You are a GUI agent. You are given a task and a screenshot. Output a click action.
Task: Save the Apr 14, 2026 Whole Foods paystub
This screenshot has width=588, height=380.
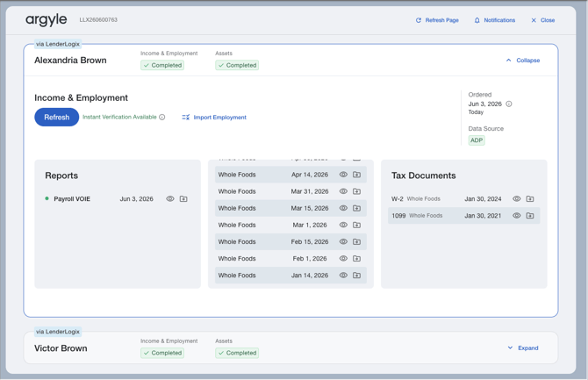click(356, 175)
